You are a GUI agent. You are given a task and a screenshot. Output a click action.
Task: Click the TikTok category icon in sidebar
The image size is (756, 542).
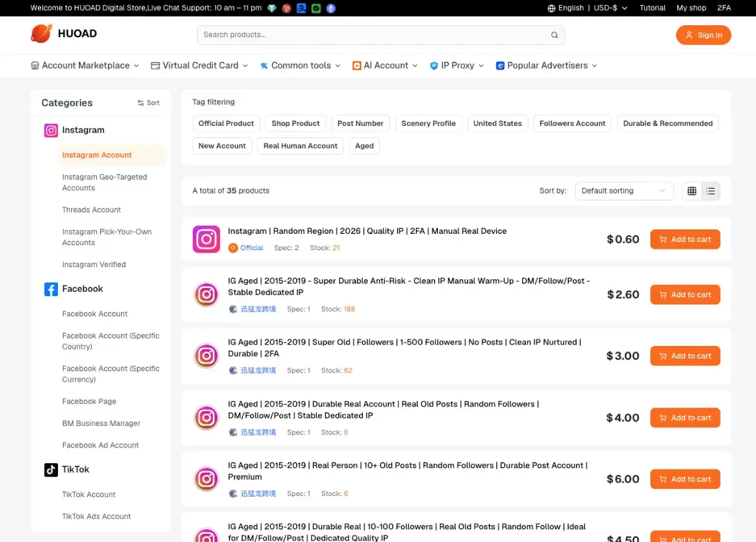51,470
